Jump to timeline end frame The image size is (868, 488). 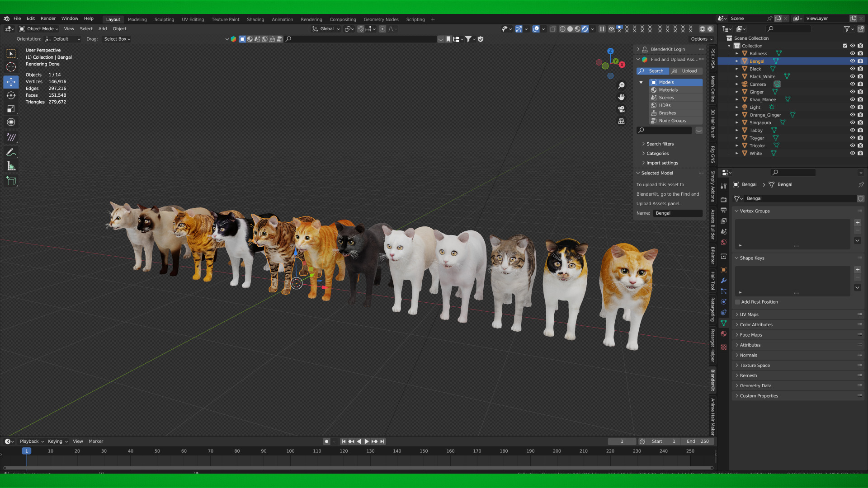click(x=382, y=441)
